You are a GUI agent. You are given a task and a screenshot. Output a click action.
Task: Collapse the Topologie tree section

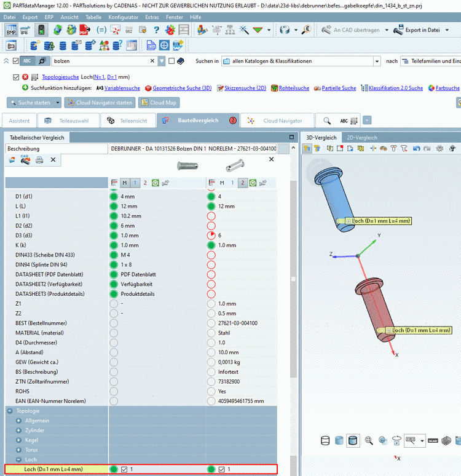tap(10, 411)
